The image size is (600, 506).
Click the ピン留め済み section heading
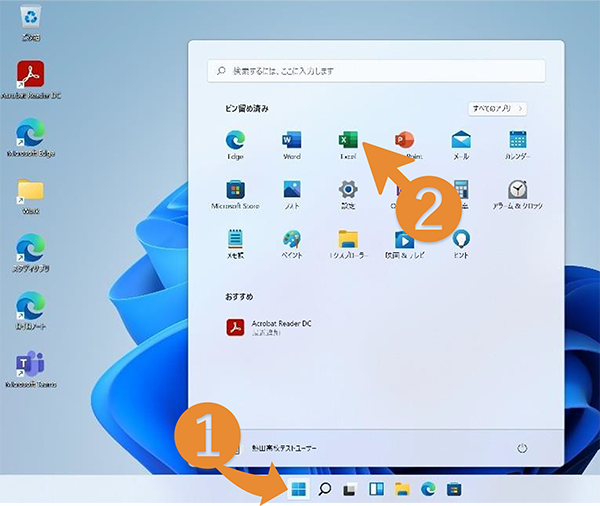246,109
